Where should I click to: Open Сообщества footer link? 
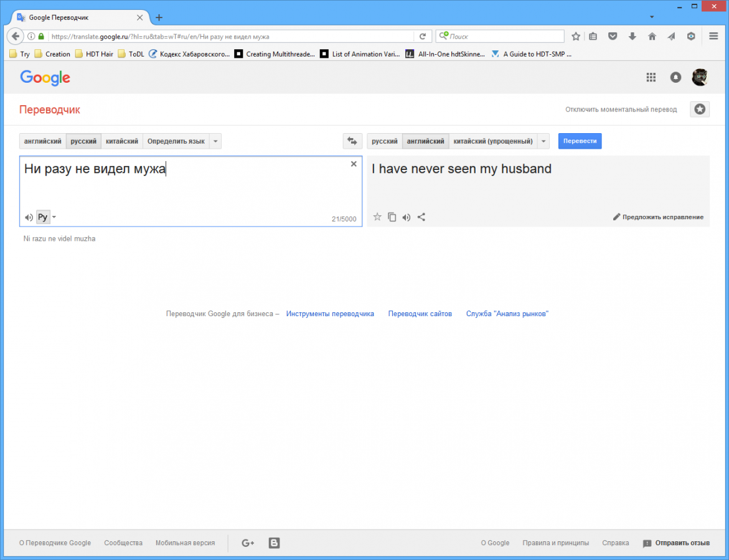pos(123,543)
